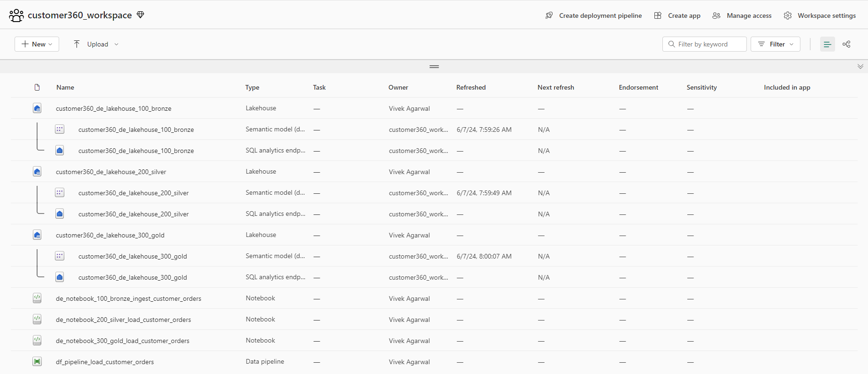
Task: Click the bronze ingest notebook icon
Action: (37, 298)
